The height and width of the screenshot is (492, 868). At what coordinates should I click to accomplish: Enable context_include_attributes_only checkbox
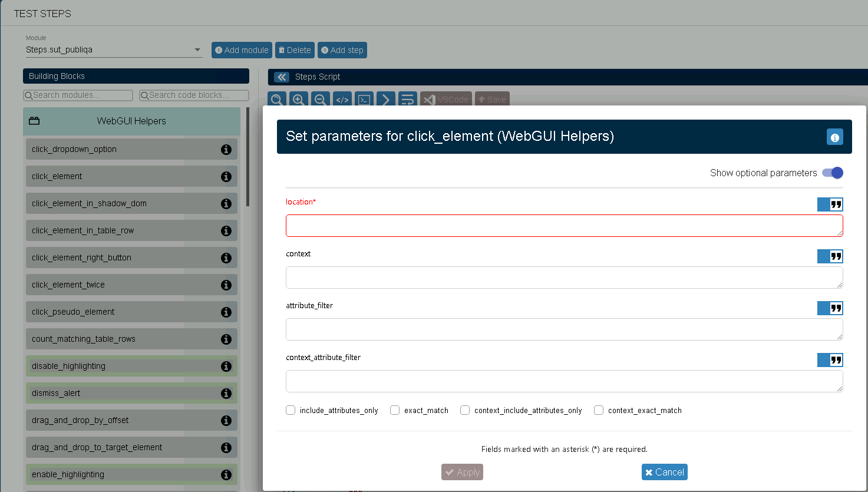click(465, 410)
